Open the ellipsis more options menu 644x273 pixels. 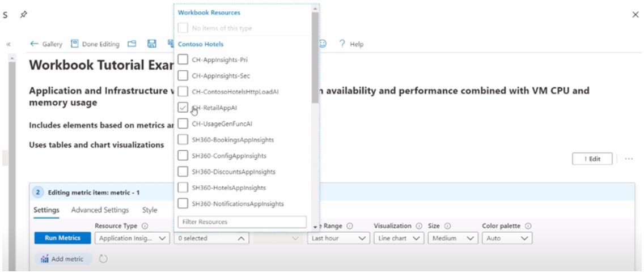(x=629, y=159)
